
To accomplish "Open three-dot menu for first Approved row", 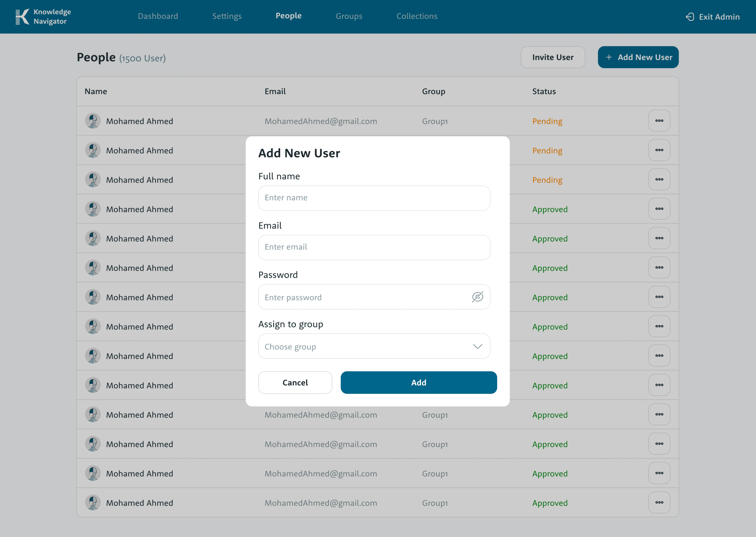I will tap(659, 209).
